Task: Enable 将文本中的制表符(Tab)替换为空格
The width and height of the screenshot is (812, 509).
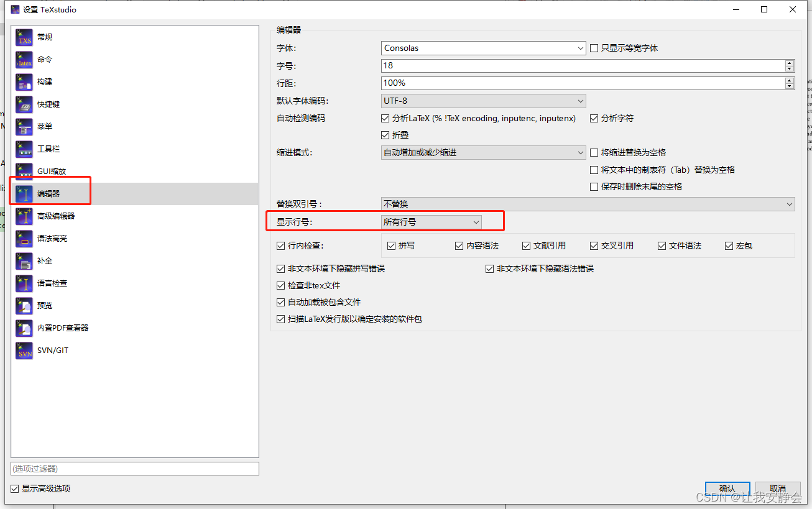Action: (x=594, y=170)
